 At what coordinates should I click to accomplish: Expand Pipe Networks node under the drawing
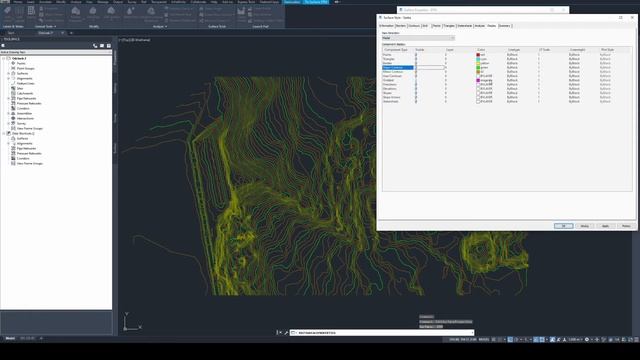coord(9,98)
